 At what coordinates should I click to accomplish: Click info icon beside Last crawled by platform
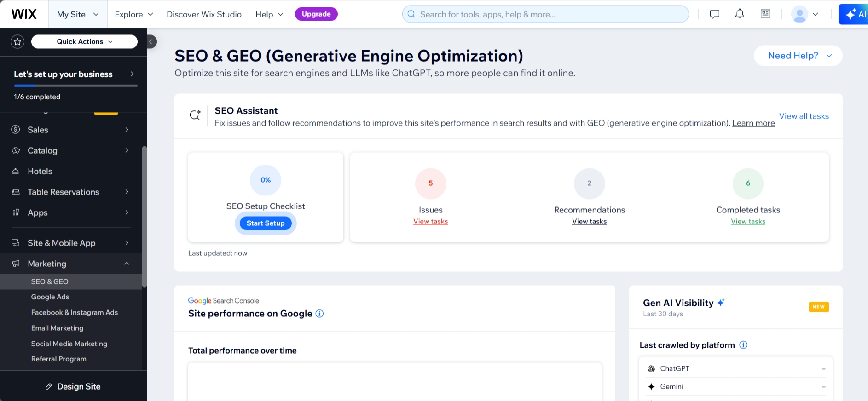point(743,345)
